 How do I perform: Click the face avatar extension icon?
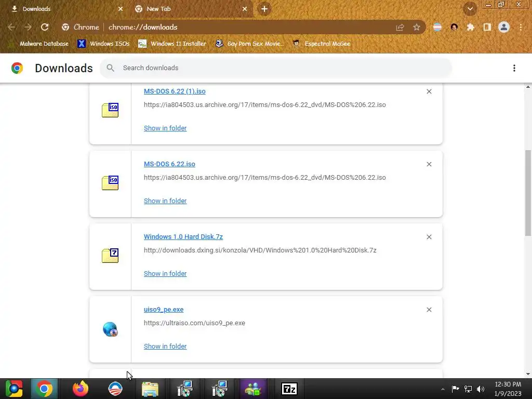click(x=454, y=27)
